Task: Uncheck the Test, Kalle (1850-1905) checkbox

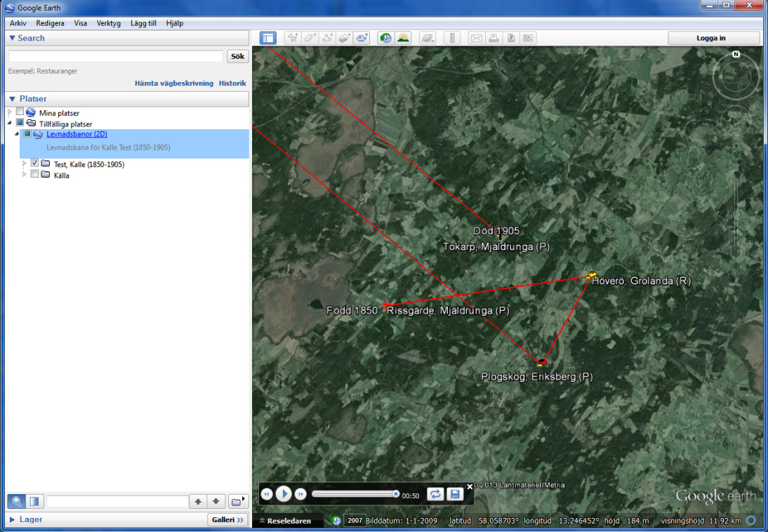Action: click(34, 163)
